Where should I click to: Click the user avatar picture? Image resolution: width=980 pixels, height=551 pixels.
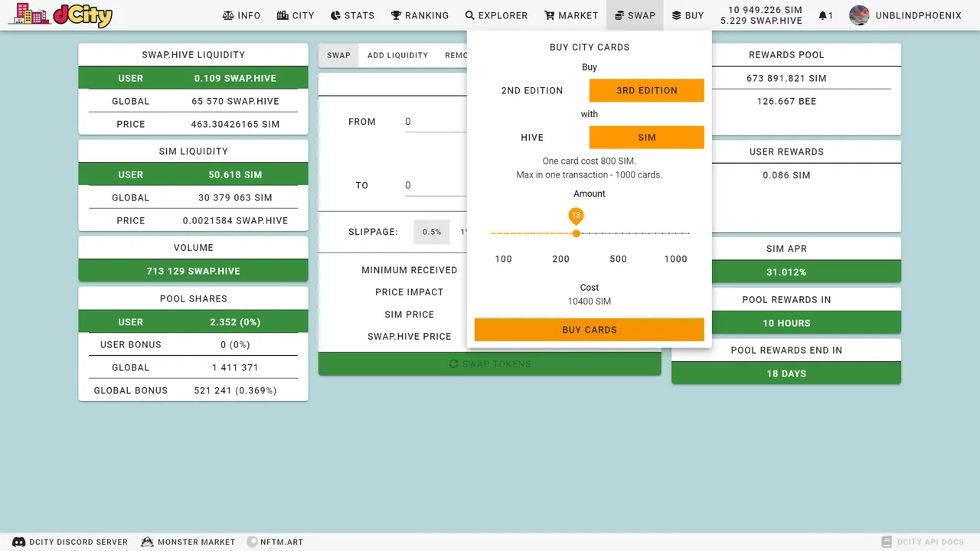859,15
